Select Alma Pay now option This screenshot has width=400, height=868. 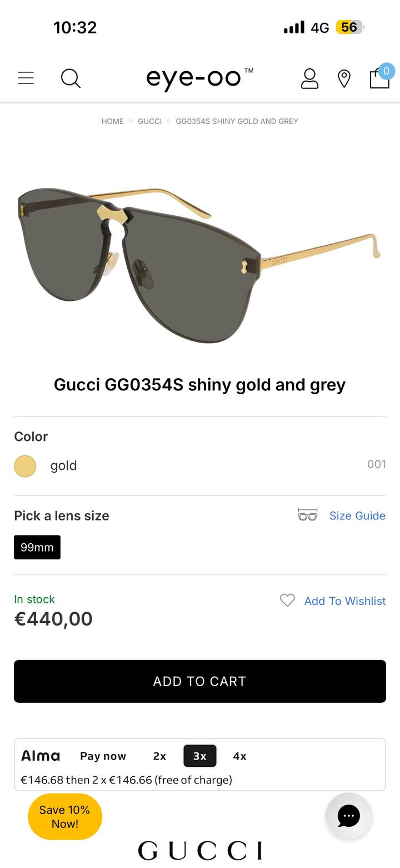[103, 756]
